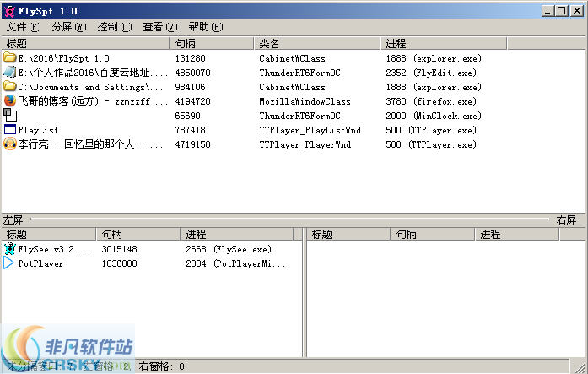Close the FlySpt window
Screen dimensions: 588x374
click(x=577, y=11)
